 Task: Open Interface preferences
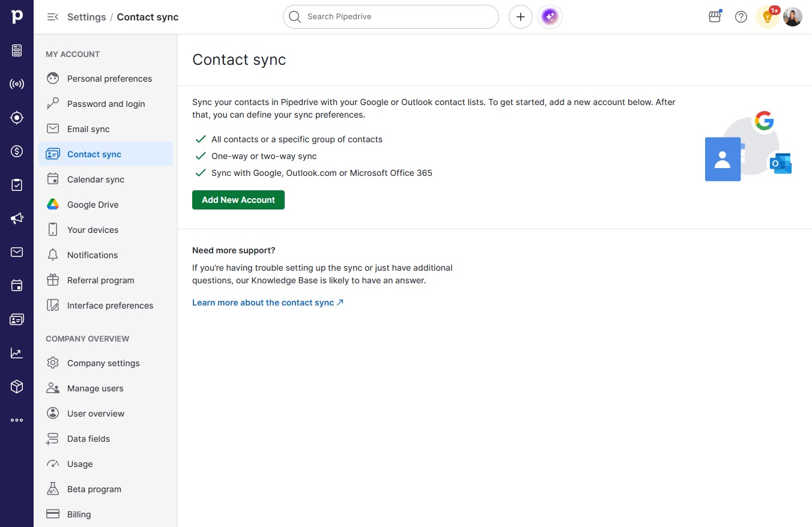point(106,306)
